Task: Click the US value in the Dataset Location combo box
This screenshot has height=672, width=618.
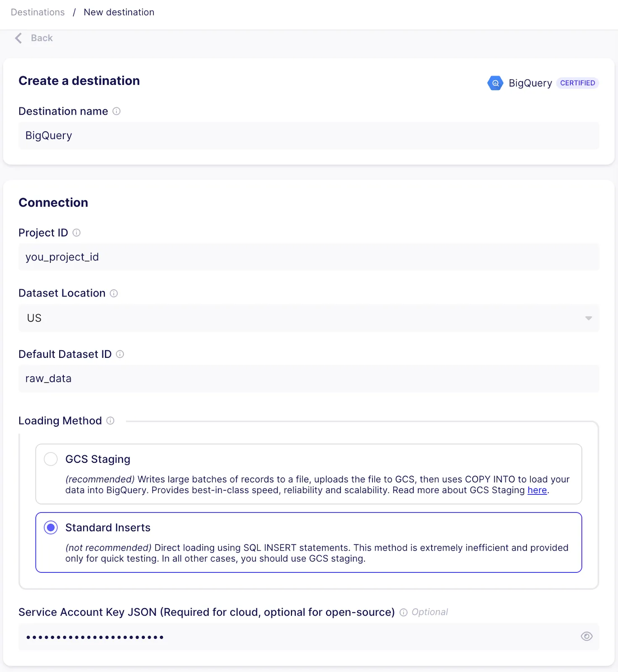Action: pos(34,318)
